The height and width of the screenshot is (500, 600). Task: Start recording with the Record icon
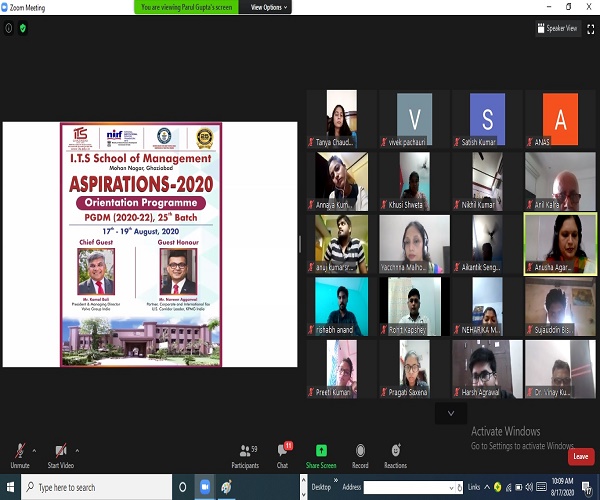[360, 456]
